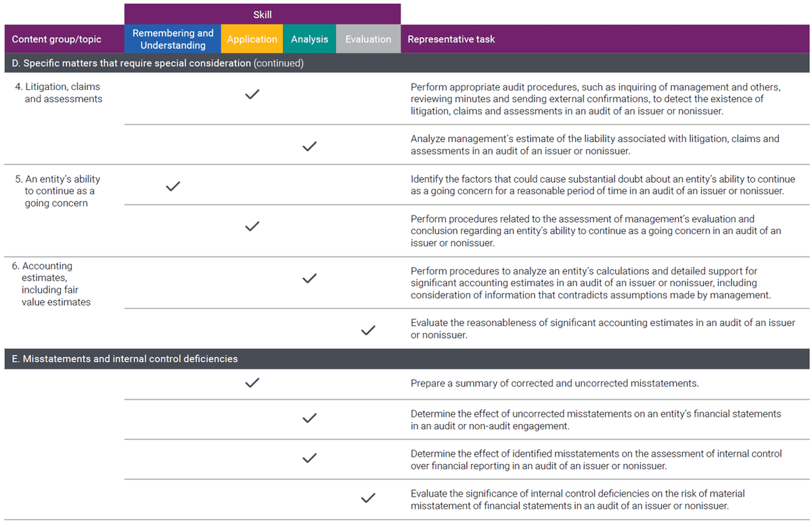Viewport: 812px width, 523px height.
Task: Click the Analysis checkmark for uncorrected misstatements effect
Action: (x=309, y=418)
